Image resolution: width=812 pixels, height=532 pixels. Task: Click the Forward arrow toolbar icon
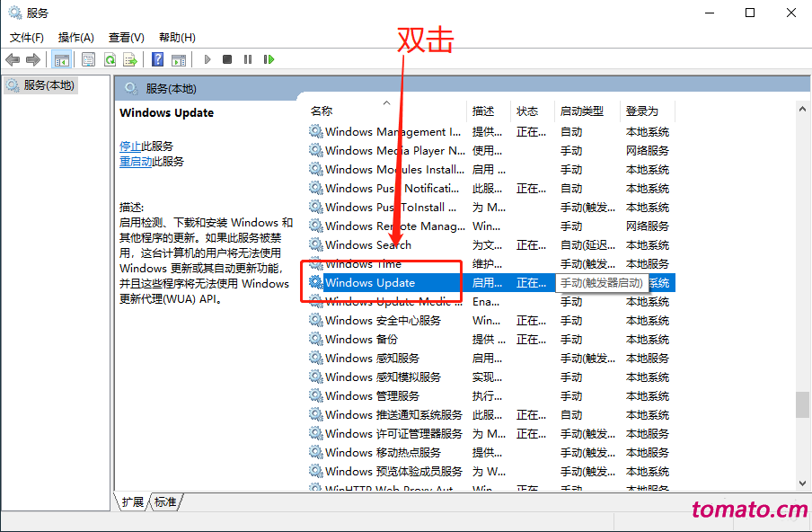tap(33, 59)
